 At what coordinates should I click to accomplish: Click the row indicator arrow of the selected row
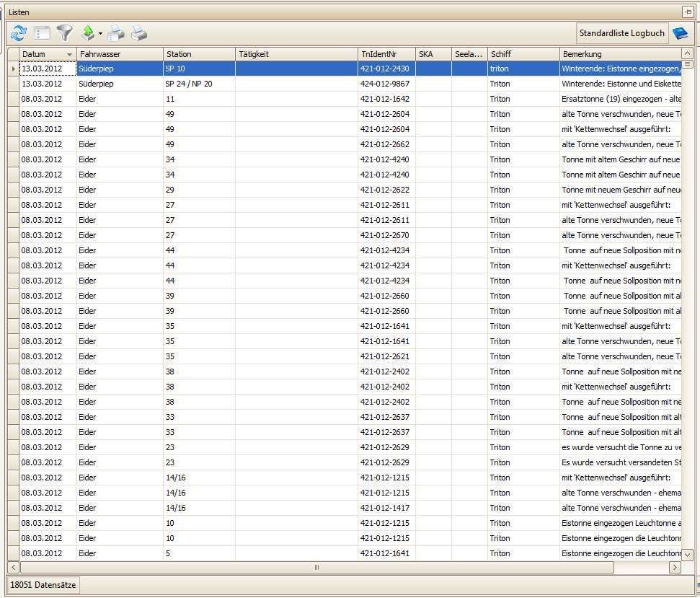pyautogui.click(x=14, y=69)
